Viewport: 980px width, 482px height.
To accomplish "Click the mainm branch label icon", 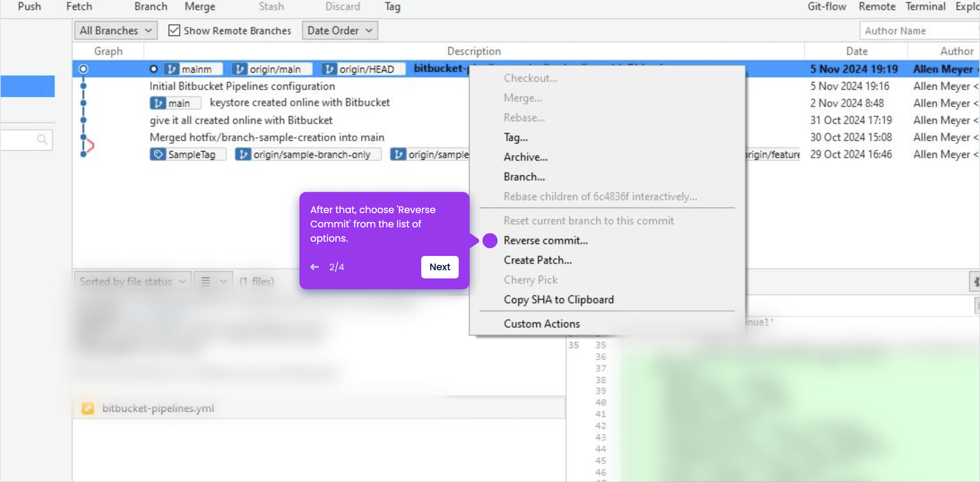I will (x=171, y=69).
